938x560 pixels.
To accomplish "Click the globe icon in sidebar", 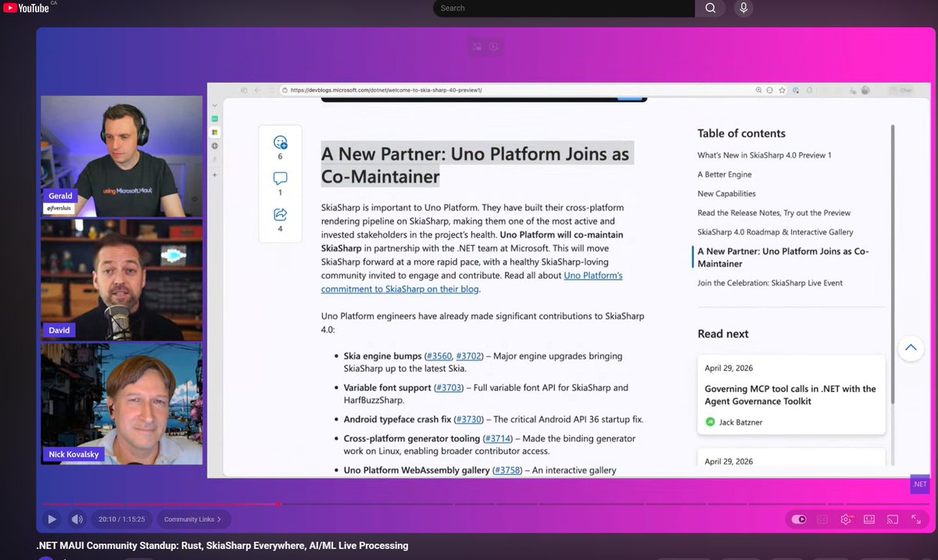I will pyautogui.click(x=215, y=146).
